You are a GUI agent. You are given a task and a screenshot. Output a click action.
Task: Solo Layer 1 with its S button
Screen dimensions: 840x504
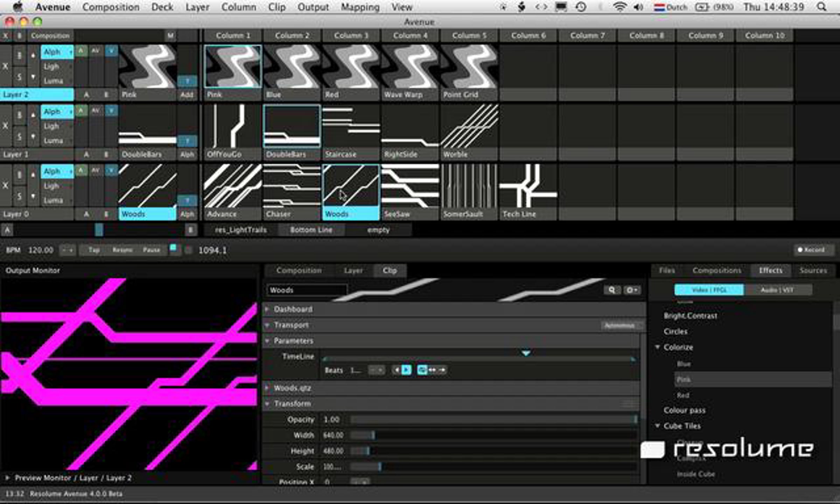tap(19, 136)
